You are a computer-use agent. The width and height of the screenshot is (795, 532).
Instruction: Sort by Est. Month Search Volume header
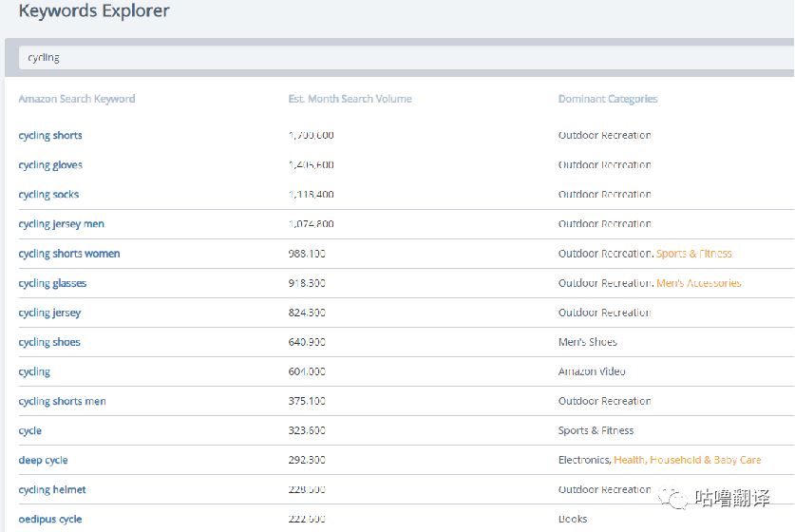(x=350, y=99)
